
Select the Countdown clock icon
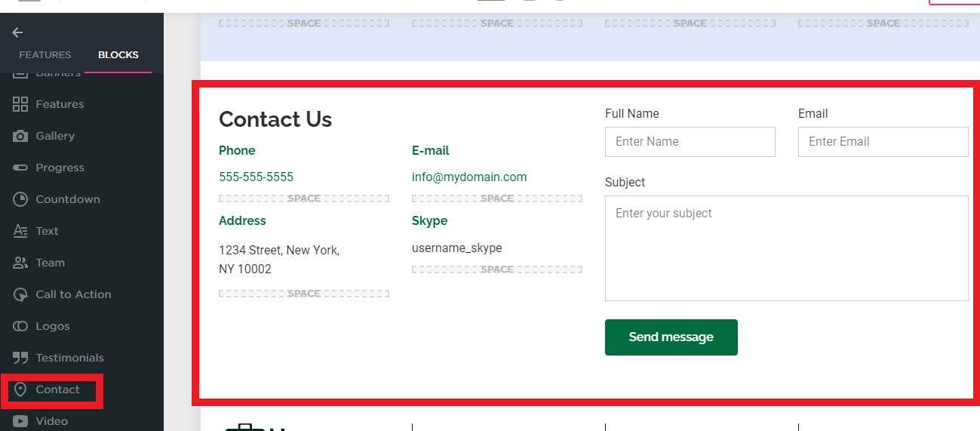(x=20, y=199)
